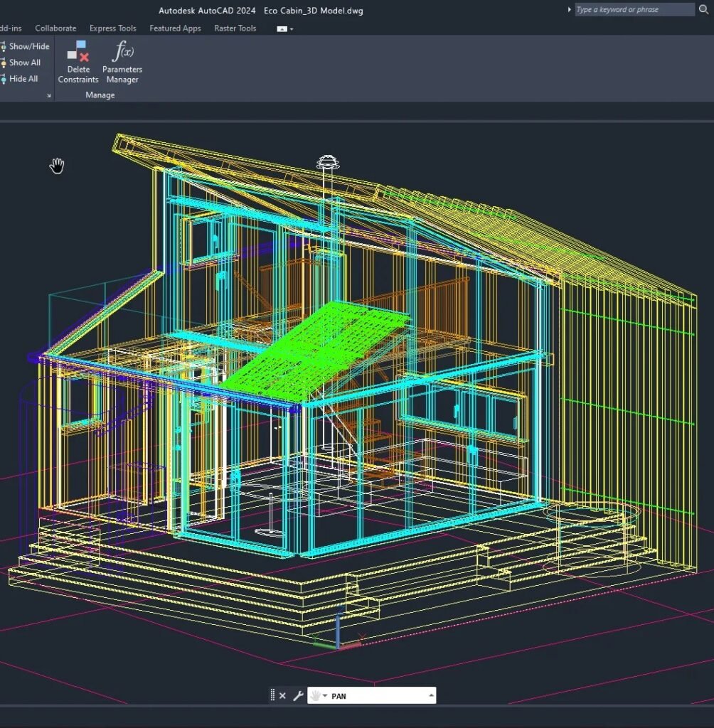Open the Featured Apps tab
The width and height of the screenshot is (714, 728).
175,28
